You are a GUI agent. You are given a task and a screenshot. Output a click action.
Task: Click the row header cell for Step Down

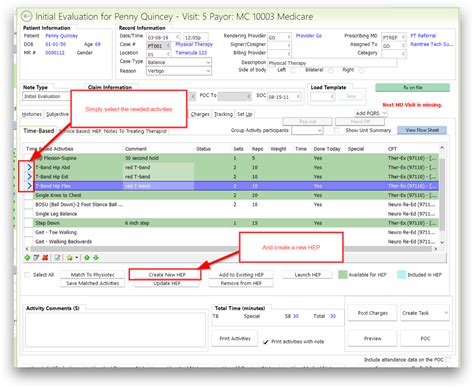(29, 223)
